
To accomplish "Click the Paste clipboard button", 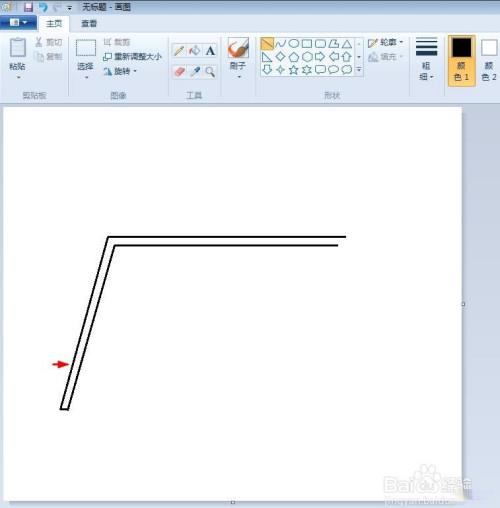I will pyautogui.click(x=18, y=53).
